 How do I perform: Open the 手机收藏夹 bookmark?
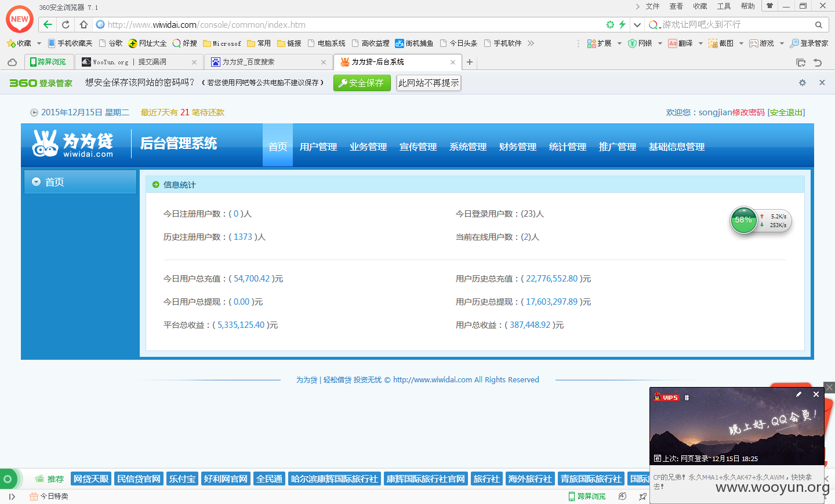(x=70, y=43)
